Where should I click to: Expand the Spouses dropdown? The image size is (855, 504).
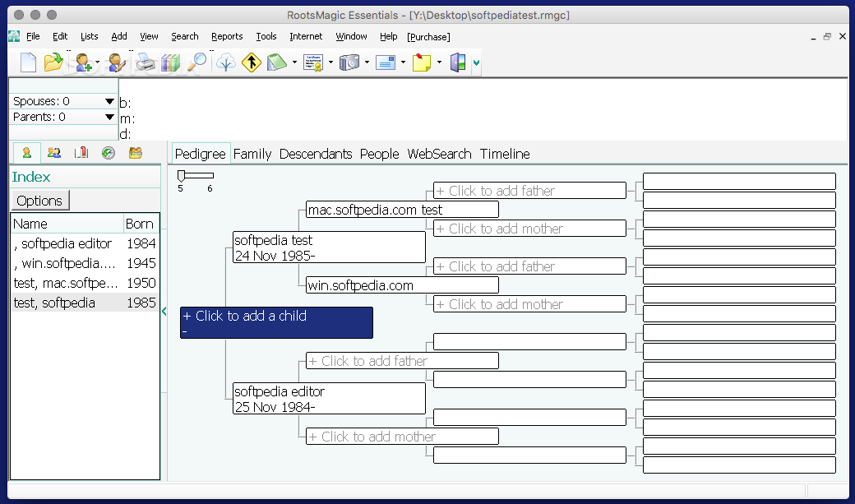click(x=109, y=101)
